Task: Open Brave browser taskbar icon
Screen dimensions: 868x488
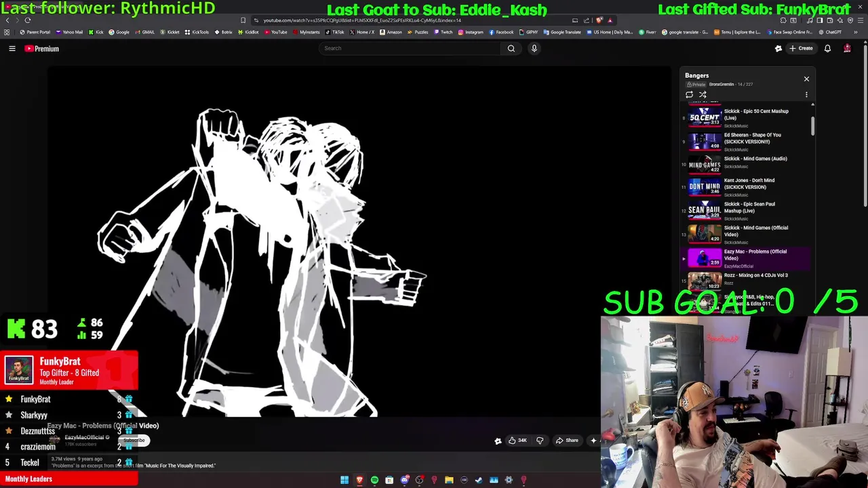Action: pos(359,481)
